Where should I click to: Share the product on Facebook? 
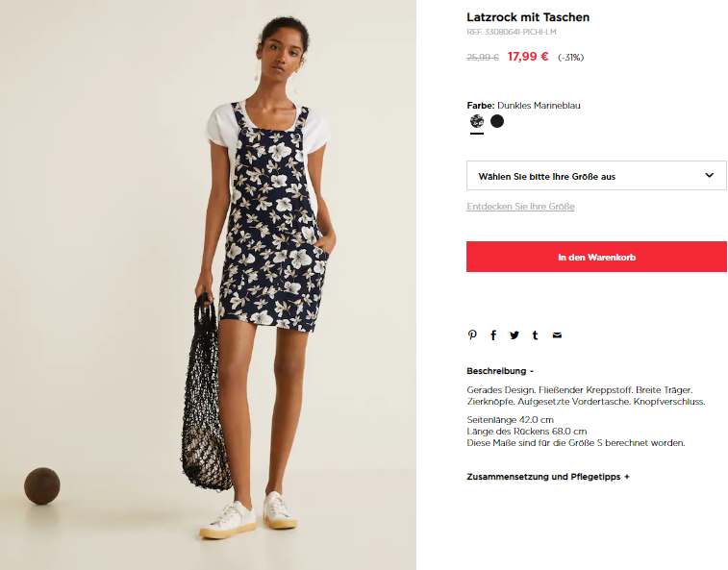(x=493, y=335)
